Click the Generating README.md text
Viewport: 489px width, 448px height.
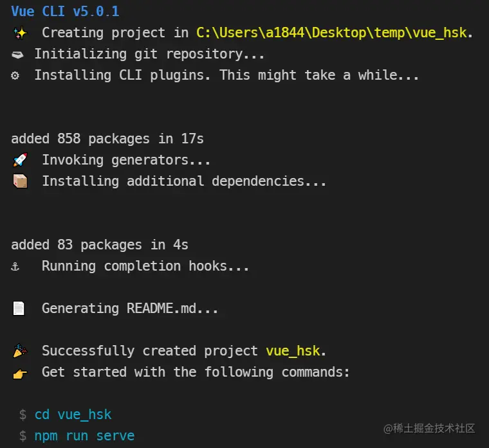coord(130,309)
